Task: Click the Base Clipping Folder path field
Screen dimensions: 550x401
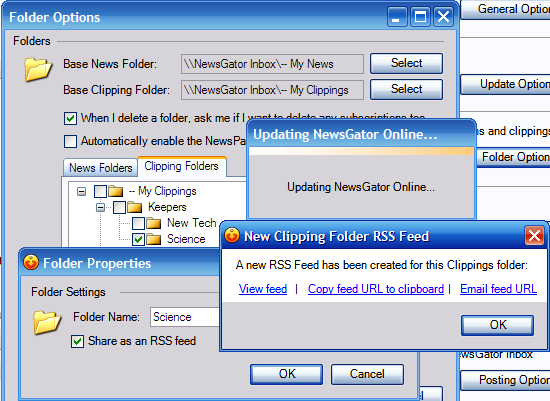Action: click(272, 90)
